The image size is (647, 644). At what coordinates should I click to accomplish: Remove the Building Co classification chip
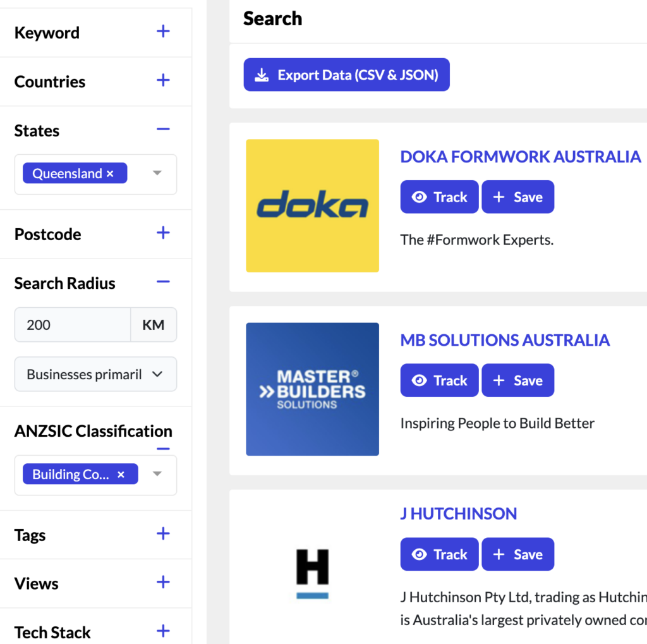(x=121, y=474)
